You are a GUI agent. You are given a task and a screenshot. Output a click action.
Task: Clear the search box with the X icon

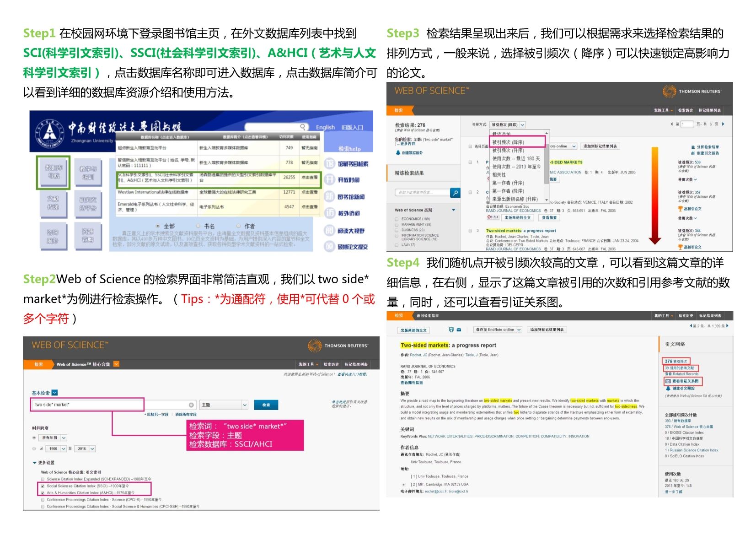191,405
